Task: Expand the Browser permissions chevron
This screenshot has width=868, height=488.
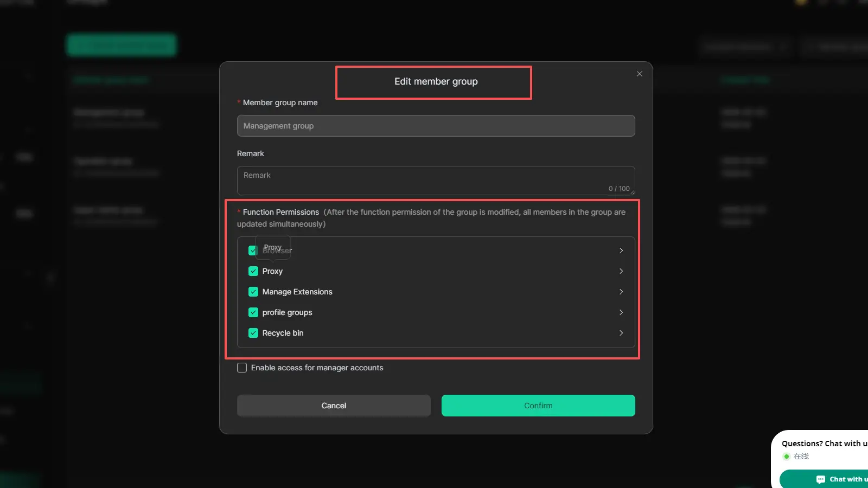Action: (621, 251)
